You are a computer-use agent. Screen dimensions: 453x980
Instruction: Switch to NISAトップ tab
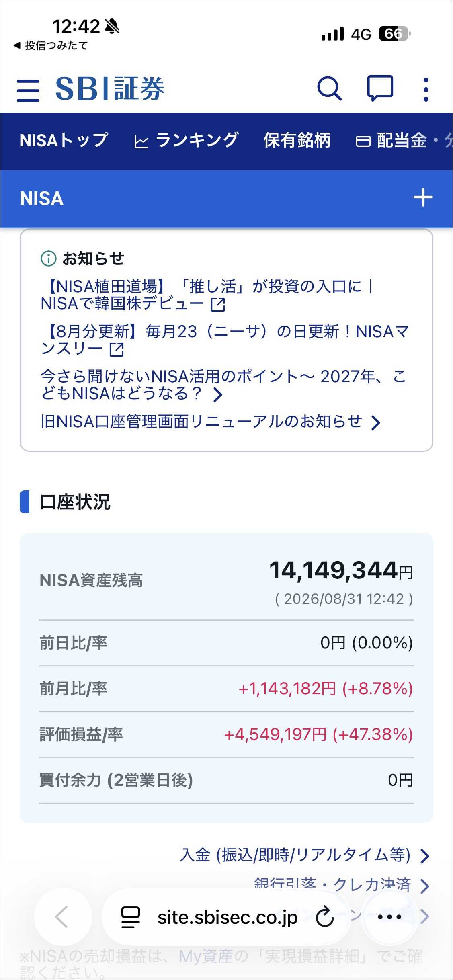[x=64, y=140]
